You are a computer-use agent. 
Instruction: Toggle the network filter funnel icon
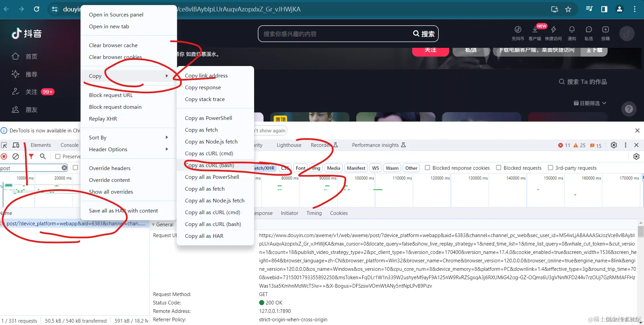pyautogui.click(x=31, y=156)
